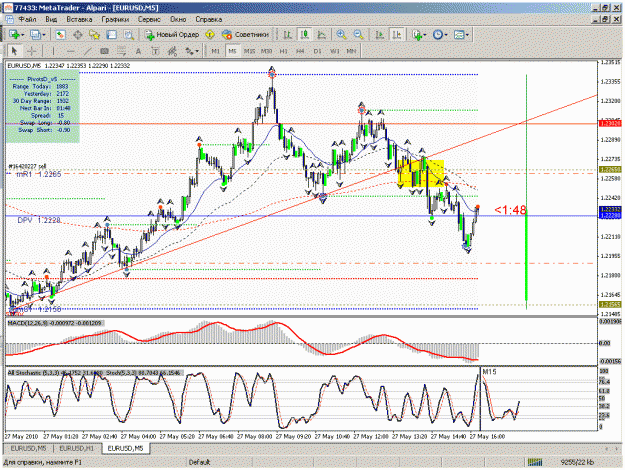Expand the New Chart dropdown arrow
The height and width of the screenshot is (470, 625).
22,35
